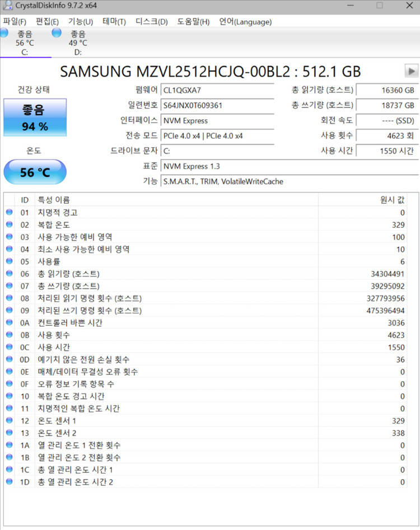Click raw value 3036 for controller busy time
The image size is (420, 530).
396,323
